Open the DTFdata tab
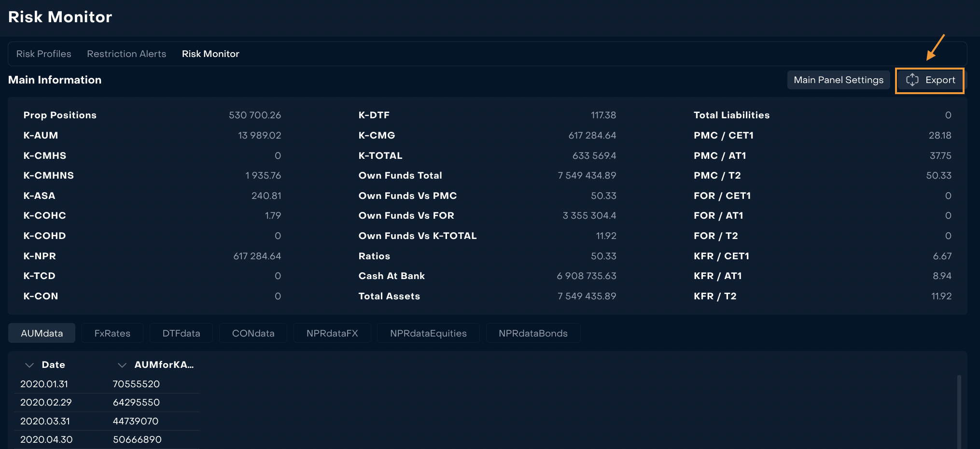The height and width of the screenshot is (449, 980). click(181, 333)
